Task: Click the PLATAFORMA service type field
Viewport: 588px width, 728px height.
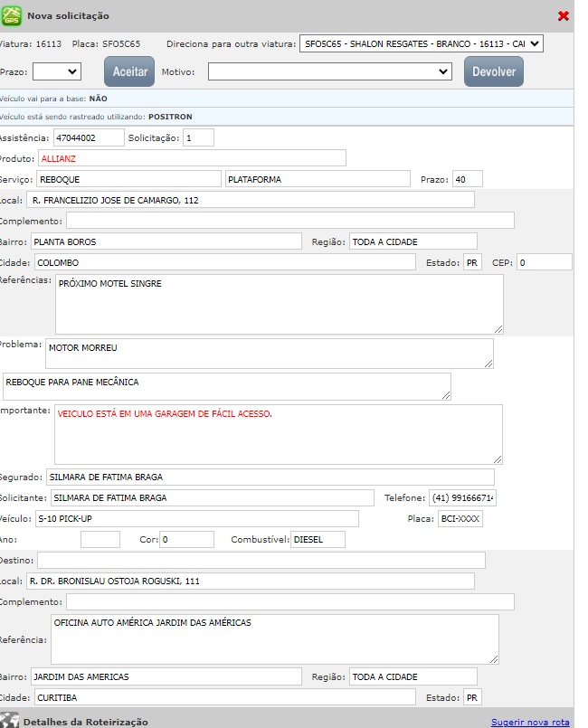Action: pyautogui.click(x=318, y=179)
